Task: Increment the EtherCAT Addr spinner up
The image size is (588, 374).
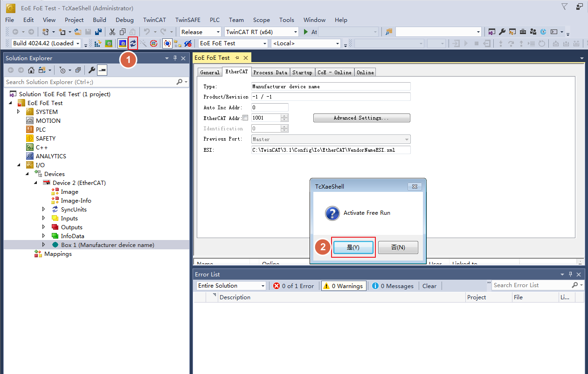Action: click(x=284, y=116)
